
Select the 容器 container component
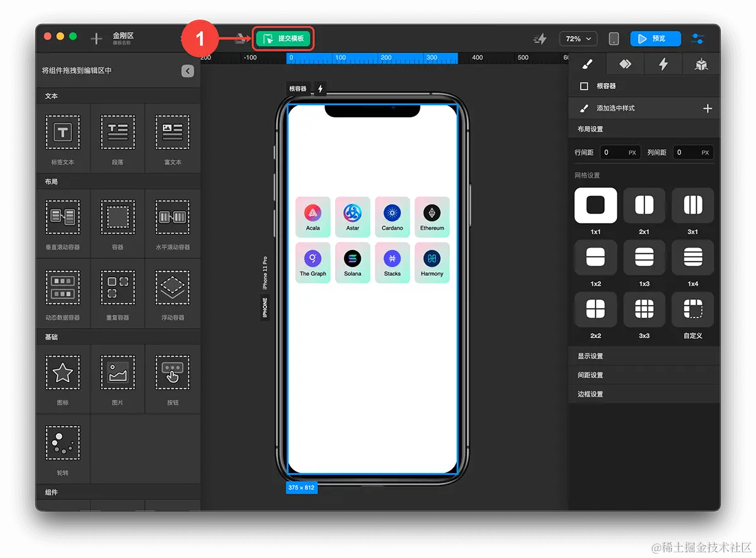[118, 223]
